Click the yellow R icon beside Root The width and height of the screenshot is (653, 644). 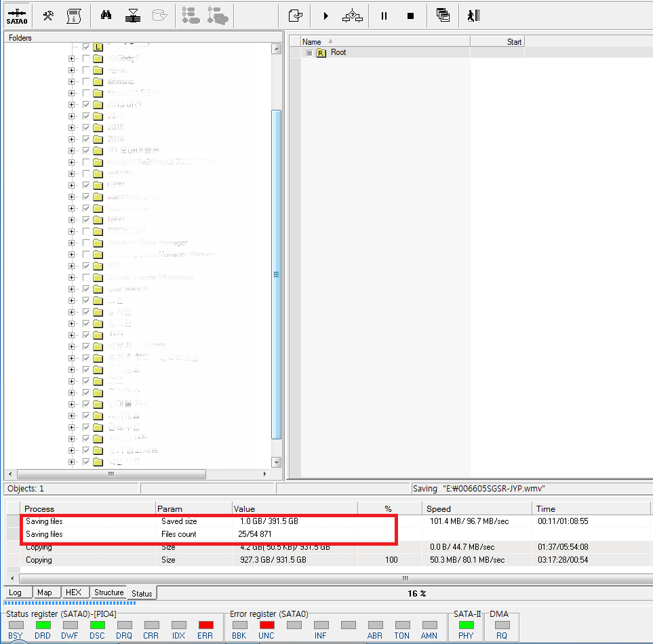point(321,53)
